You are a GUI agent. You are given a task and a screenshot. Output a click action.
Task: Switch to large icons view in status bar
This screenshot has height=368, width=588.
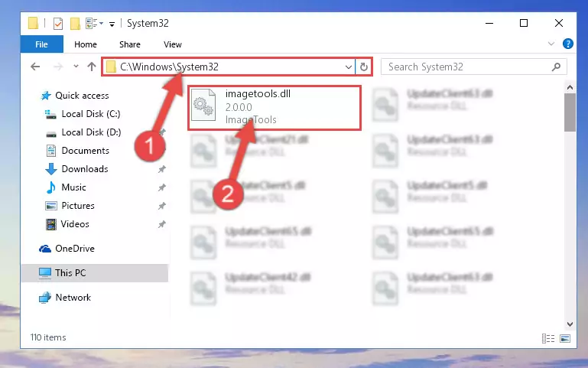click(565, 338)
